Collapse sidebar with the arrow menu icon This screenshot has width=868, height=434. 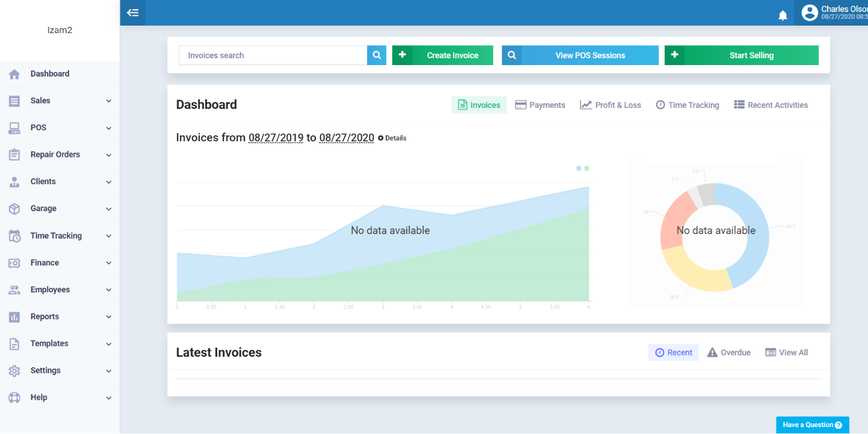[133, 13]
